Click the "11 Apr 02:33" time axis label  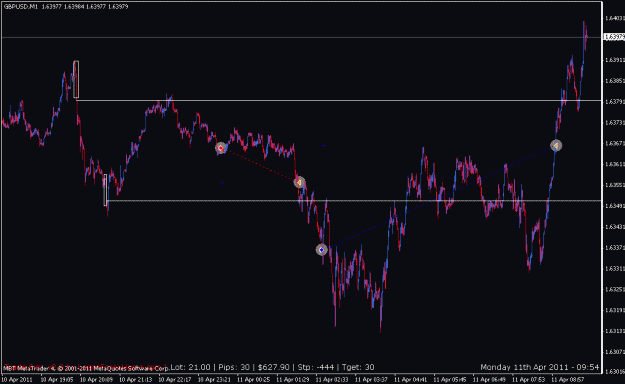click(x=332, y=379)
